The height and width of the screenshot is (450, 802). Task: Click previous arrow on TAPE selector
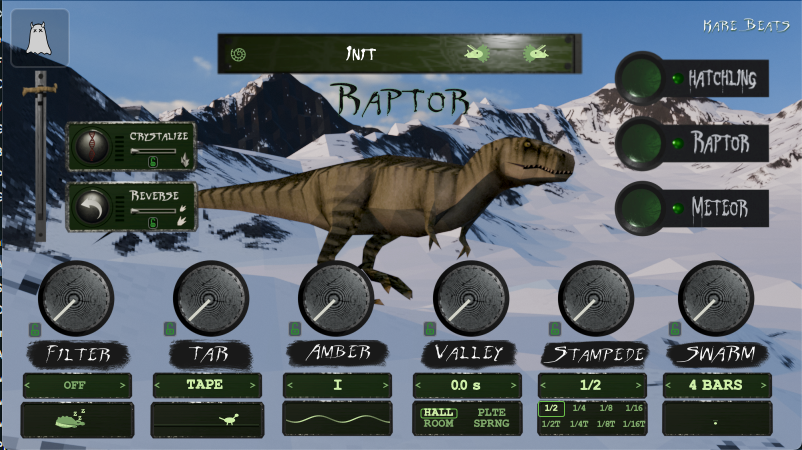click(x=158, y=385)
